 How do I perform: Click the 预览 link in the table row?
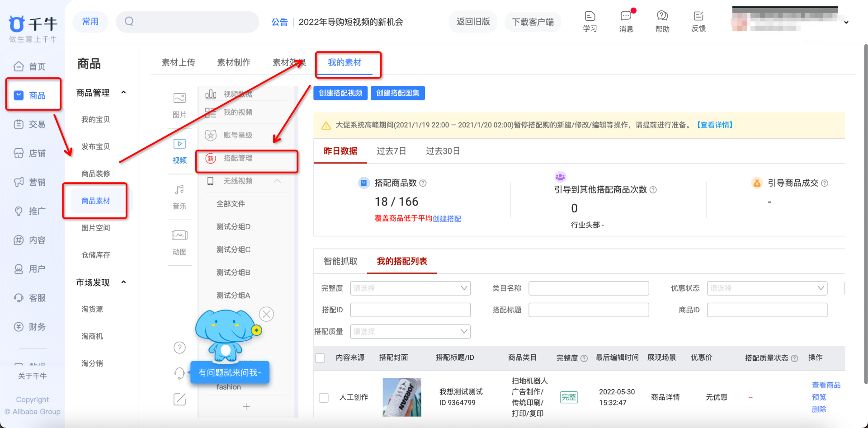click(x=819, y=397)
